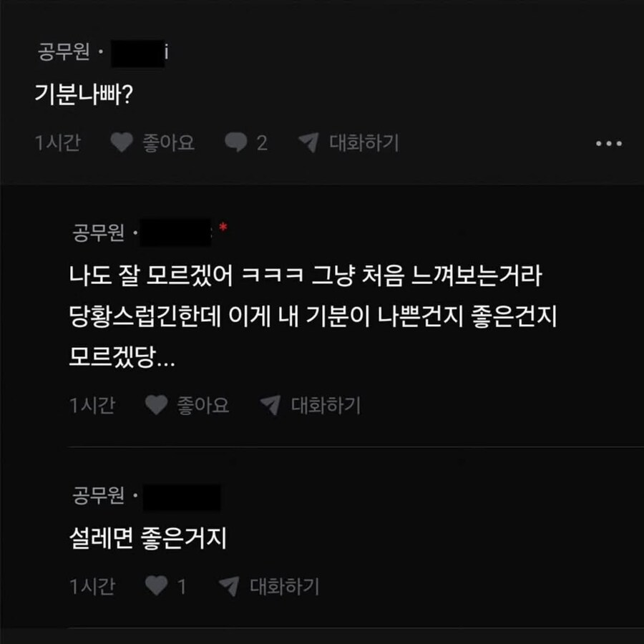Click the redacted username with red asterisk
Viewport: 644px width, 644px height.
pos(176,233)
